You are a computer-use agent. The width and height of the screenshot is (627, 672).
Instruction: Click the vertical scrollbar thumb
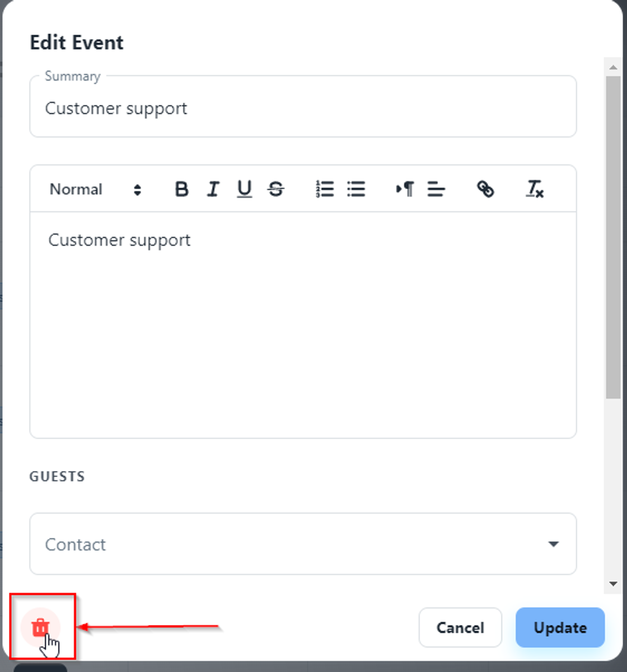pos(613,235)
